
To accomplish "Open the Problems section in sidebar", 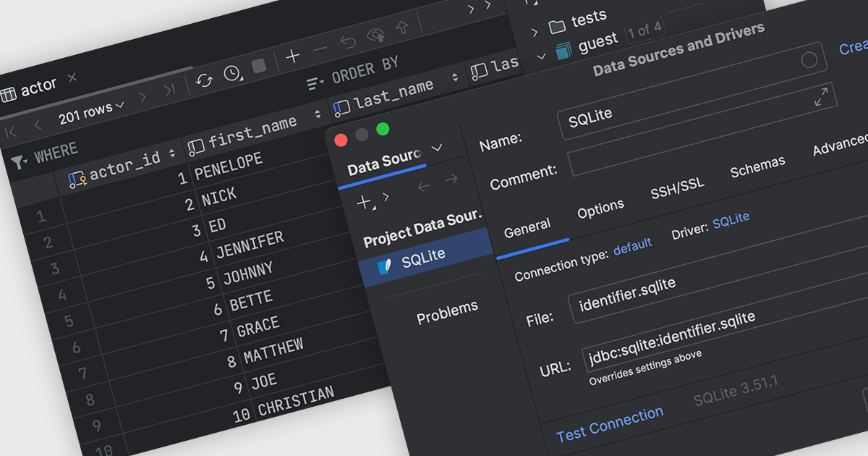I will coord(447,312).
